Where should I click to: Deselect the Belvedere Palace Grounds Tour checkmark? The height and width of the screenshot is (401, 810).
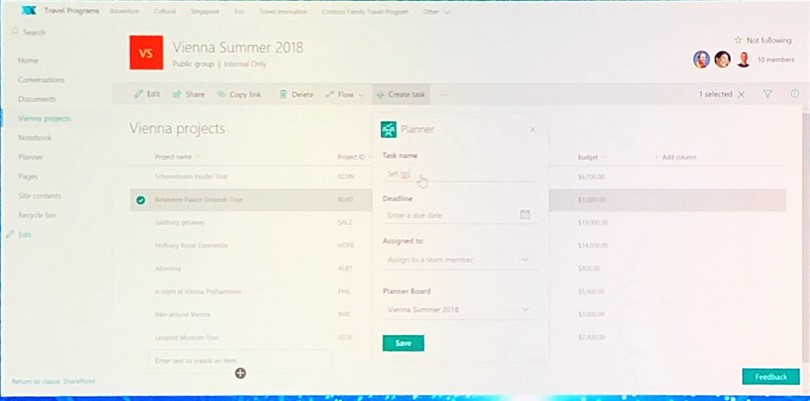coord(141,200)
